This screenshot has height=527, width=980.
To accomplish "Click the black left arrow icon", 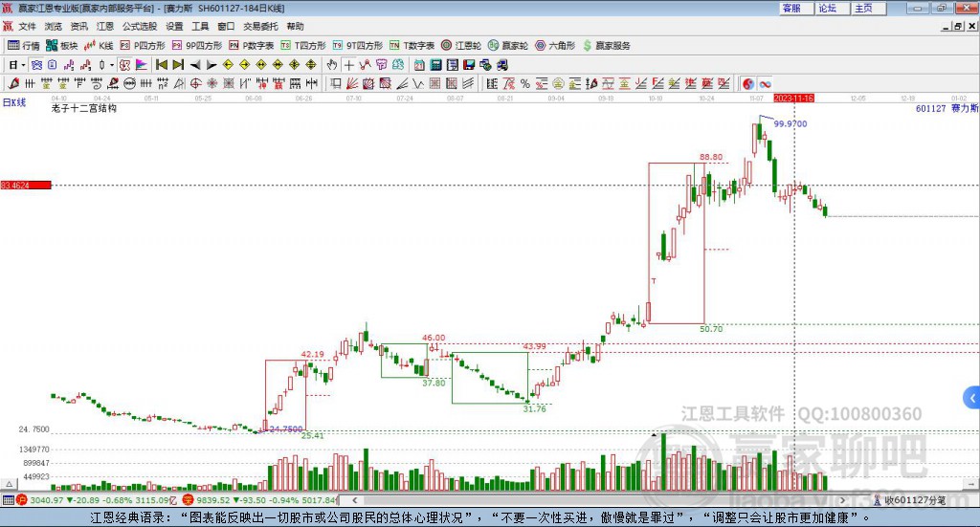I will [195, 65].
